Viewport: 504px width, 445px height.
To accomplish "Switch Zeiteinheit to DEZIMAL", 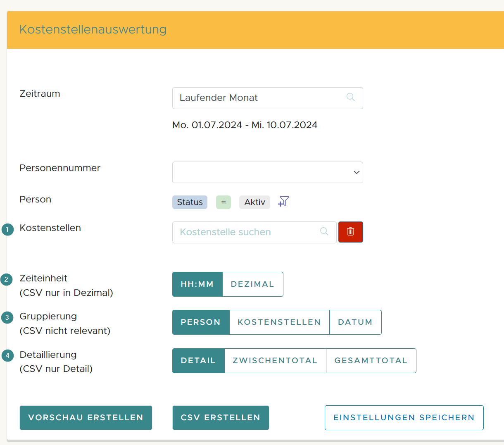I will [253, 284].
